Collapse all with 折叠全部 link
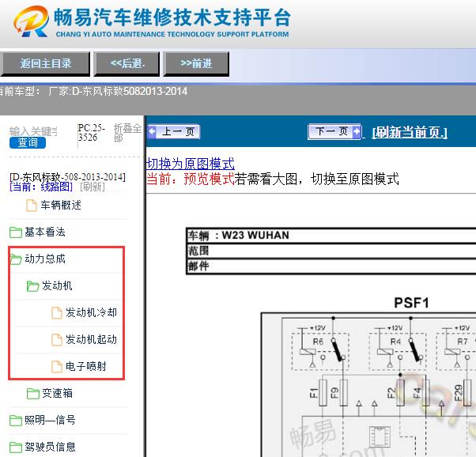Screen dimensions: 476x457 coord(127,133)
